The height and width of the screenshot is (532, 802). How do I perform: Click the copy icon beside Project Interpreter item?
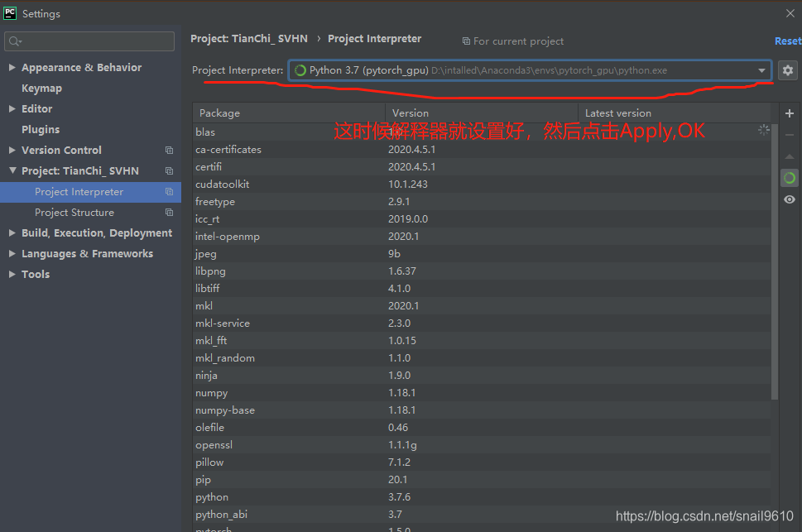(x=170, y=192)
